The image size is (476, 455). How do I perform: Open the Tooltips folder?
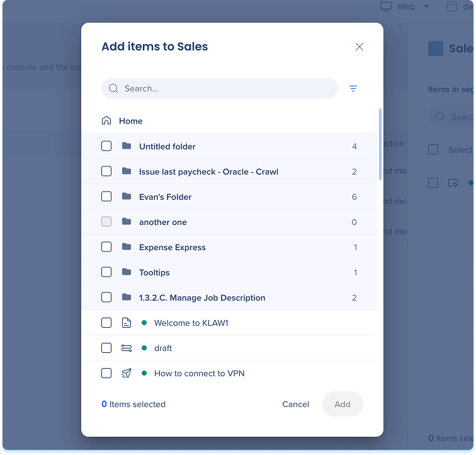tap(229, 272)
